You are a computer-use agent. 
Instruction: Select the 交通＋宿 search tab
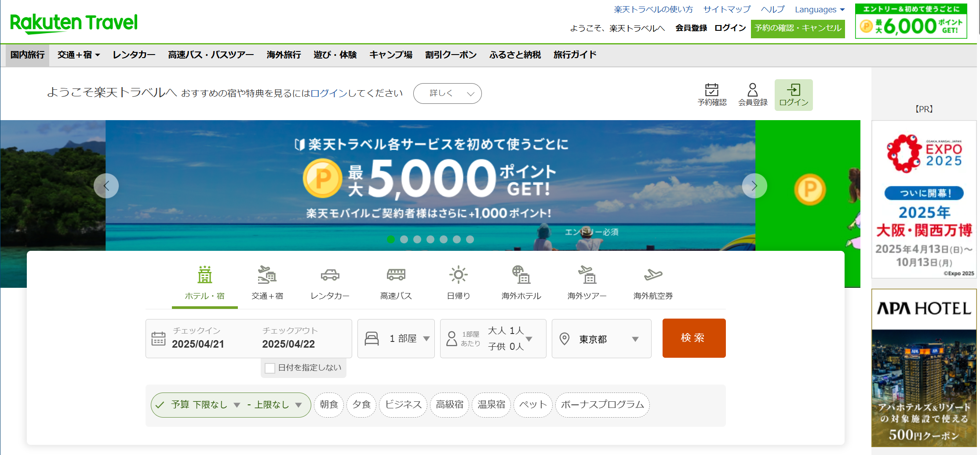pyautogui.click(x=267, y=284)
